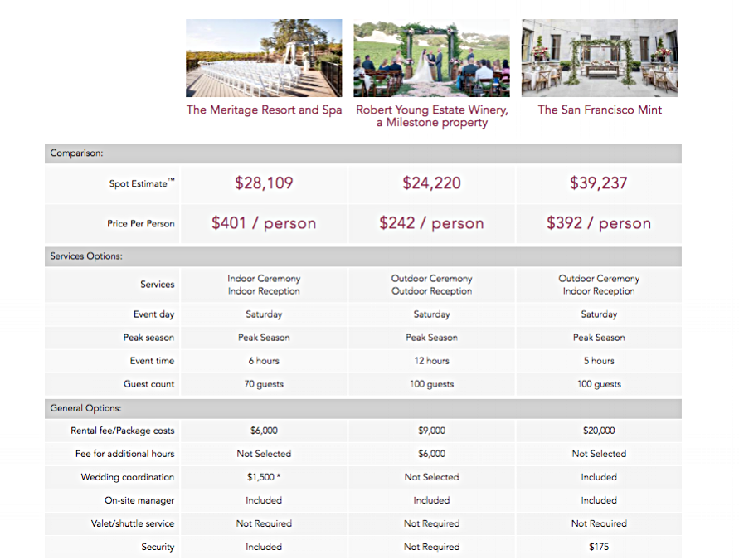Select $6,000 additional hours fee

(x=432, y=454)
